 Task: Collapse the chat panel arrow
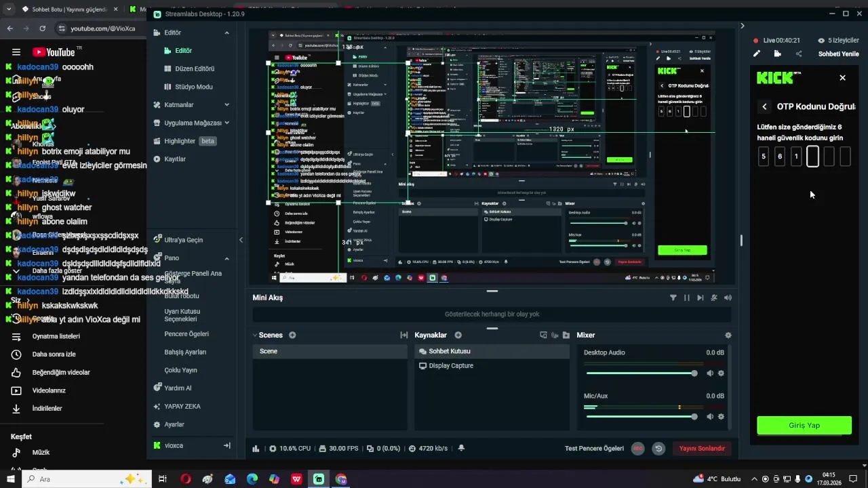click(742, 26)
